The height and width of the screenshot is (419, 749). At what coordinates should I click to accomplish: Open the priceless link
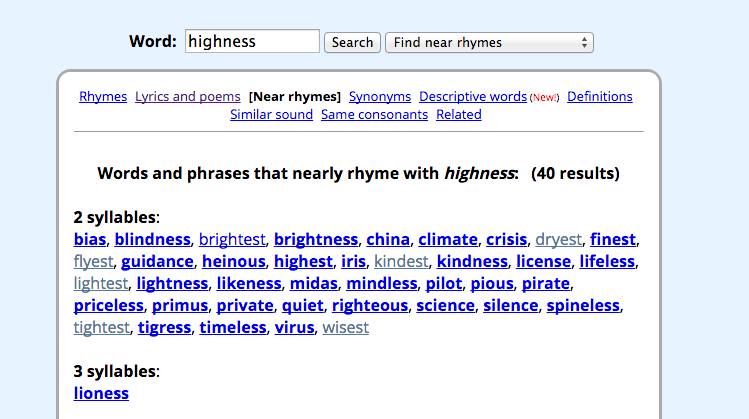[108, 305]
